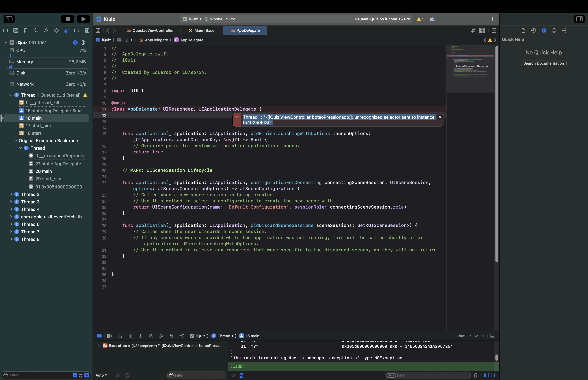The image size is (588, 380).
Task: Clear console with trash icon
Action: (476, 375)
